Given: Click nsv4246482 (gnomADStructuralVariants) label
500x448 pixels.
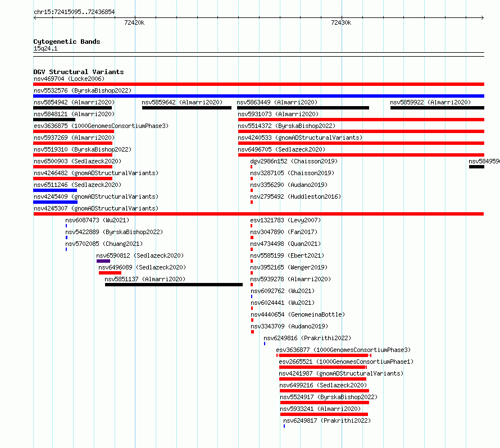Looking at the screenshot, I should pos(96,173).
